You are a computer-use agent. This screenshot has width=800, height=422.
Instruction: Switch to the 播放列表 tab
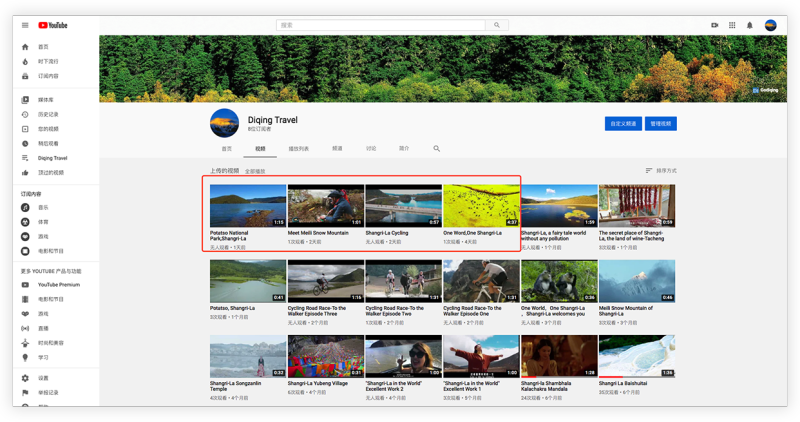point(299,148)
